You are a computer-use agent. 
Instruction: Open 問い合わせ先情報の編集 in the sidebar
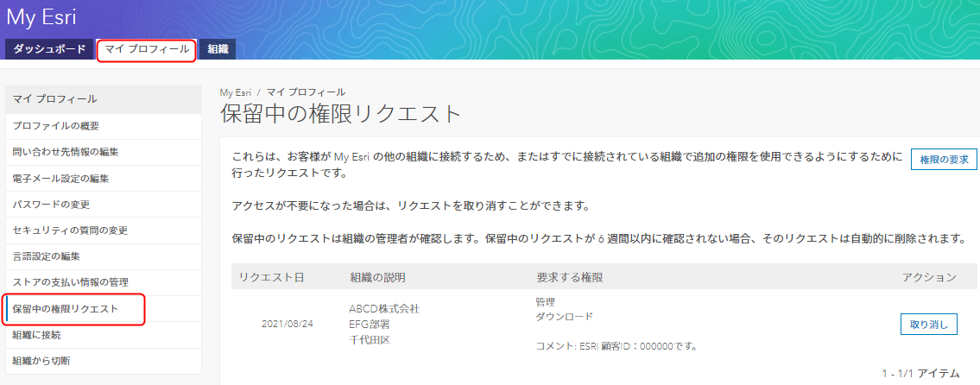[x=103, y=153]
